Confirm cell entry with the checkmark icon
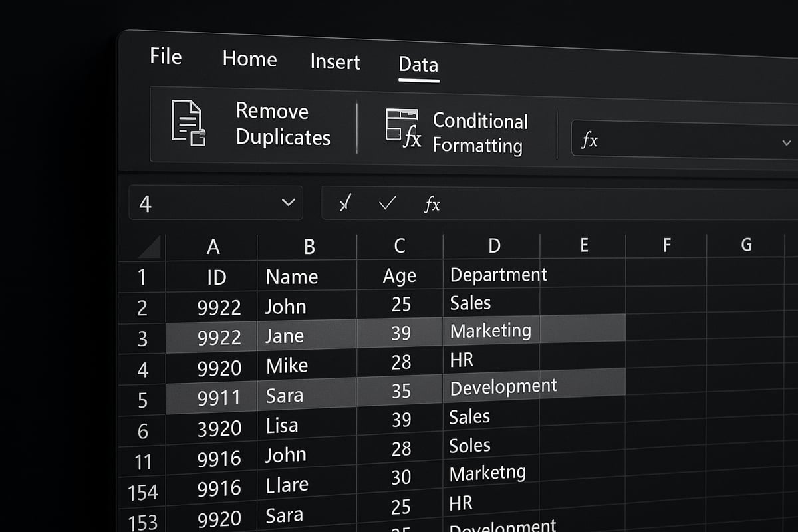 pyautogui.click(x=386, y=204)
